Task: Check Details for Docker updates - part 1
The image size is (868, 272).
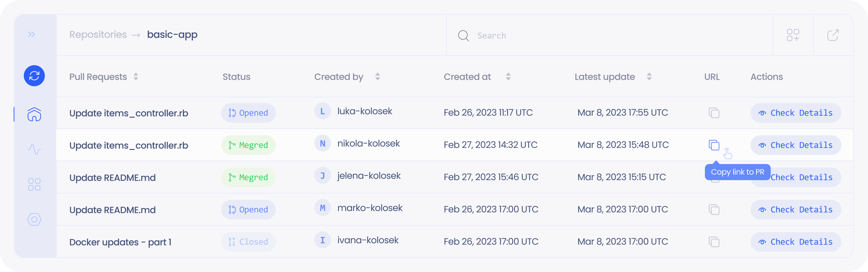Action: [796, 242]
